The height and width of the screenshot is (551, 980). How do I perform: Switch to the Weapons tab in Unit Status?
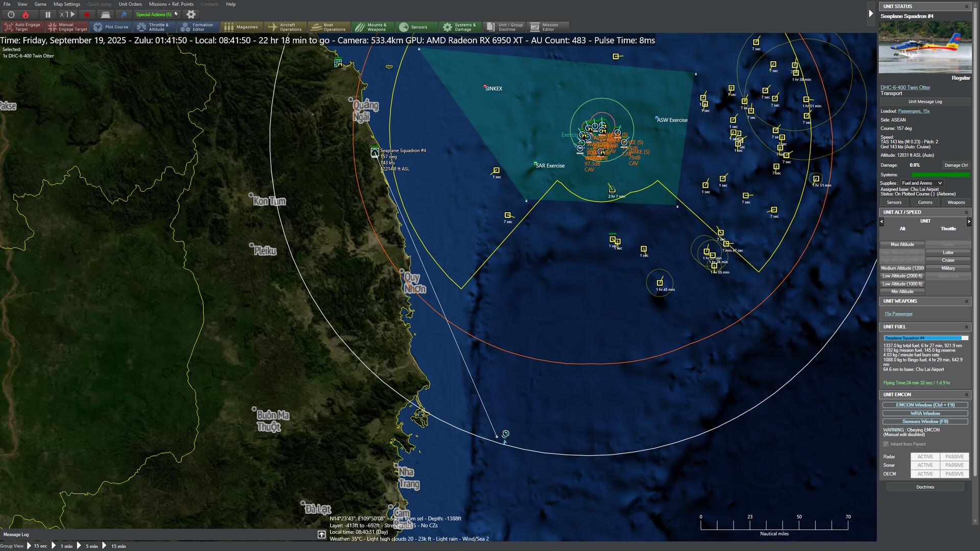pos(955,202)
